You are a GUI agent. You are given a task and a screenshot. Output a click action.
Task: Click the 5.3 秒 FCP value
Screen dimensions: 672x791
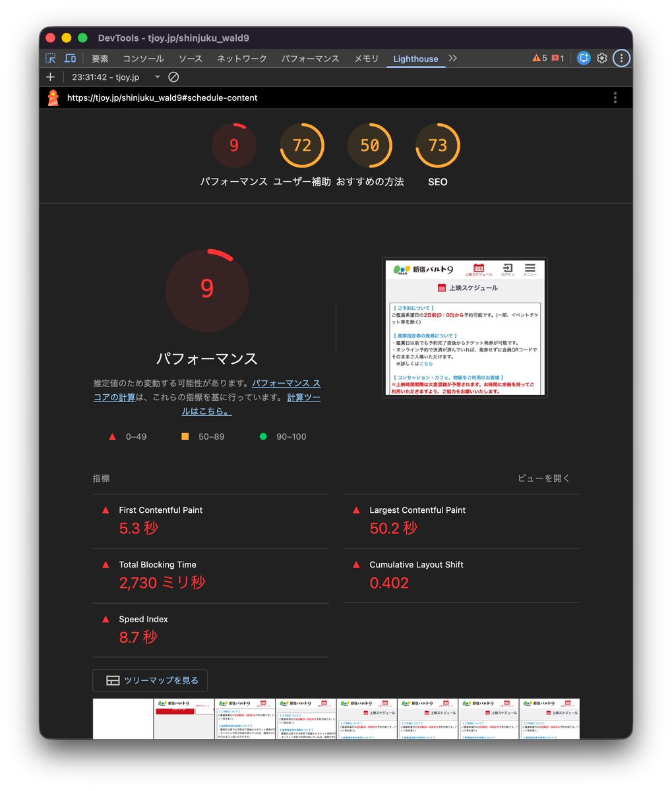(x=138, y=529)
